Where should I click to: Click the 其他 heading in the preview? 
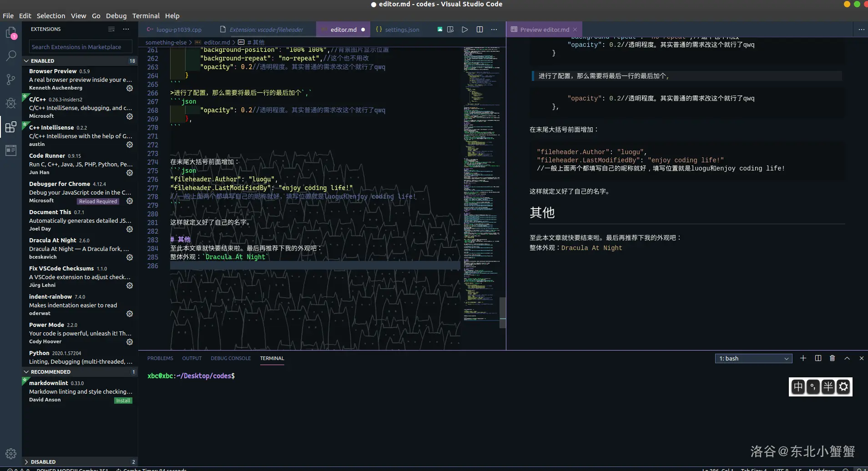pos(542,212)
